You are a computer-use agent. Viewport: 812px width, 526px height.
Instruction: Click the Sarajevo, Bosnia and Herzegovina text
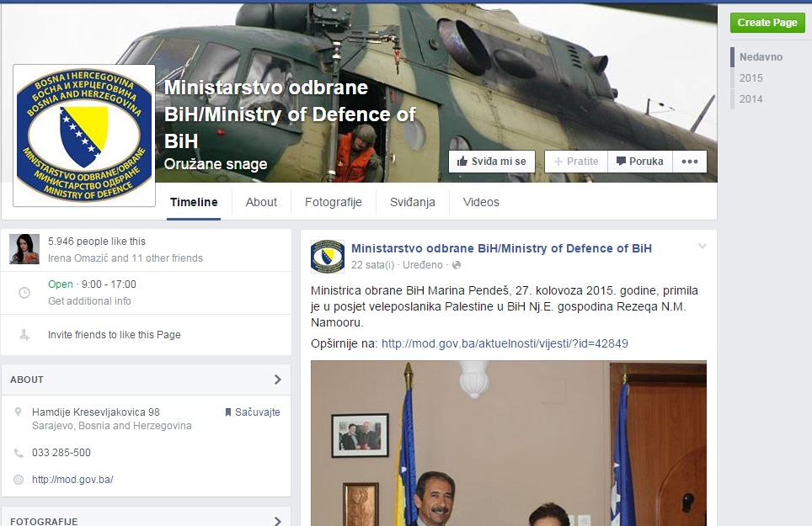(x=111, y=426)
